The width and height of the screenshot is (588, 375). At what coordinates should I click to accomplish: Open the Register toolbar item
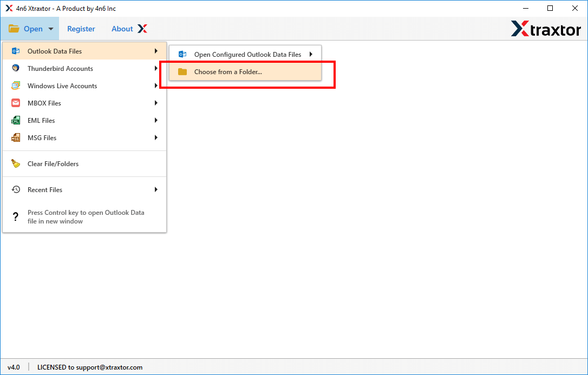81,29
